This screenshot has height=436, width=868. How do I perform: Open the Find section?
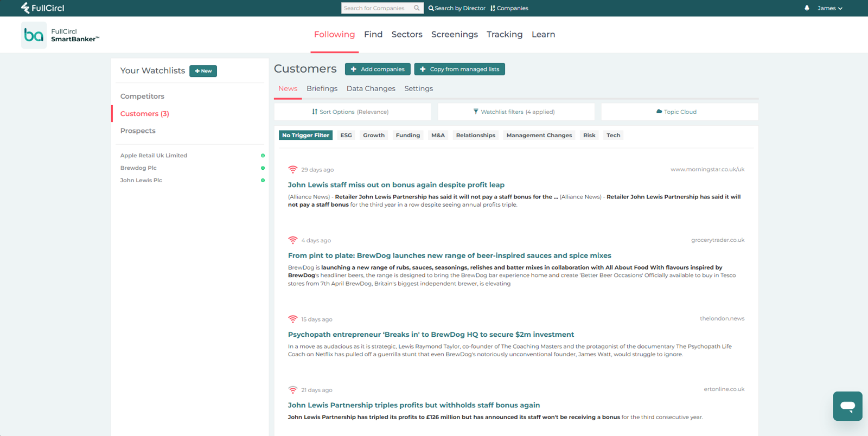pyautogui.click(x=373, y=35)
